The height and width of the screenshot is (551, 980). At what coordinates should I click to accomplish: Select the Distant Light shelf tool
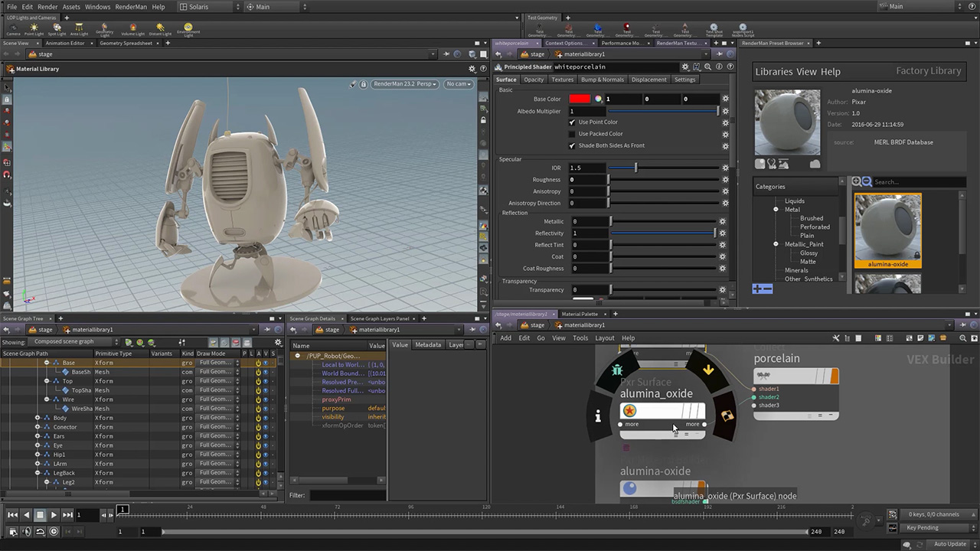pyautogui.click(x=160, y=29)
